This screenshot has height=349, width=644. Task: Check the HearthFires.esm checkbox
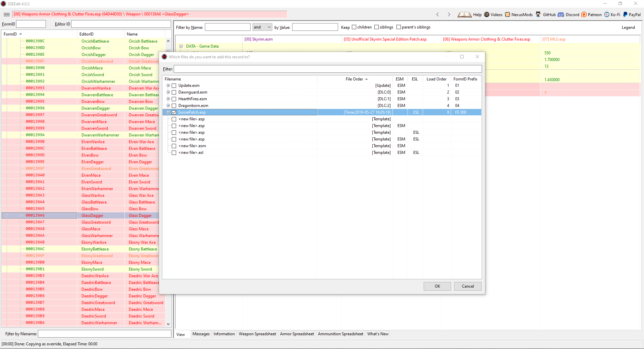174,99
